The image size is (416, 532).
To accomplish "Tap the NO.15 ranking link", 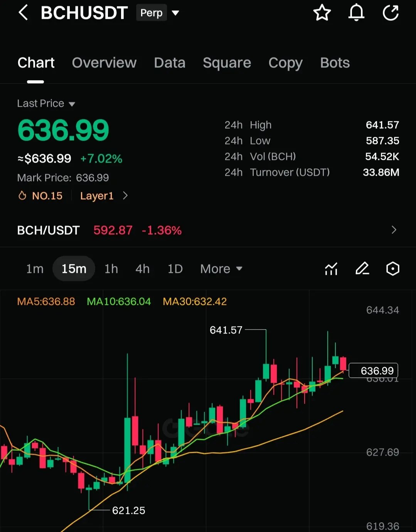I will coord(47,196).
